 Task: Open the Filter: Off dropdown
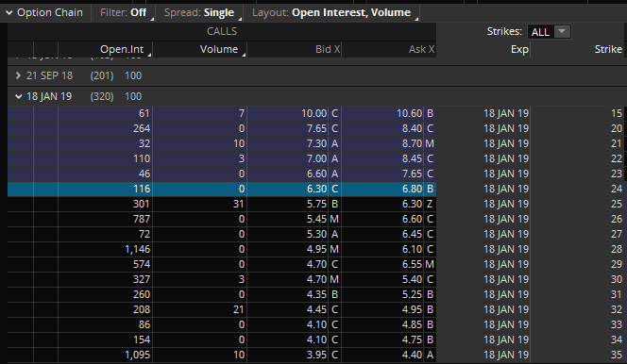pos(123,13)
